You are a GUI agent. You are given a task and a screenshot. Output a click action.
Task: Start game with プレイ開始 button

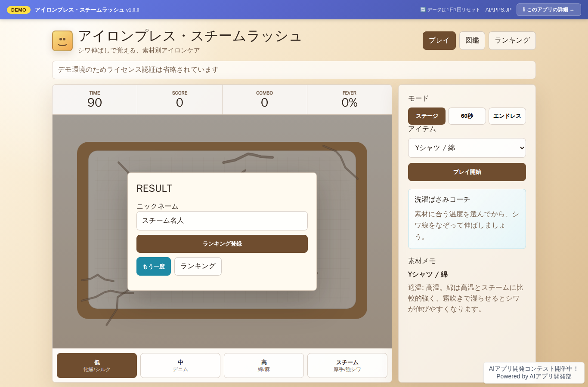pyautogui.click(x=467, y=172)
